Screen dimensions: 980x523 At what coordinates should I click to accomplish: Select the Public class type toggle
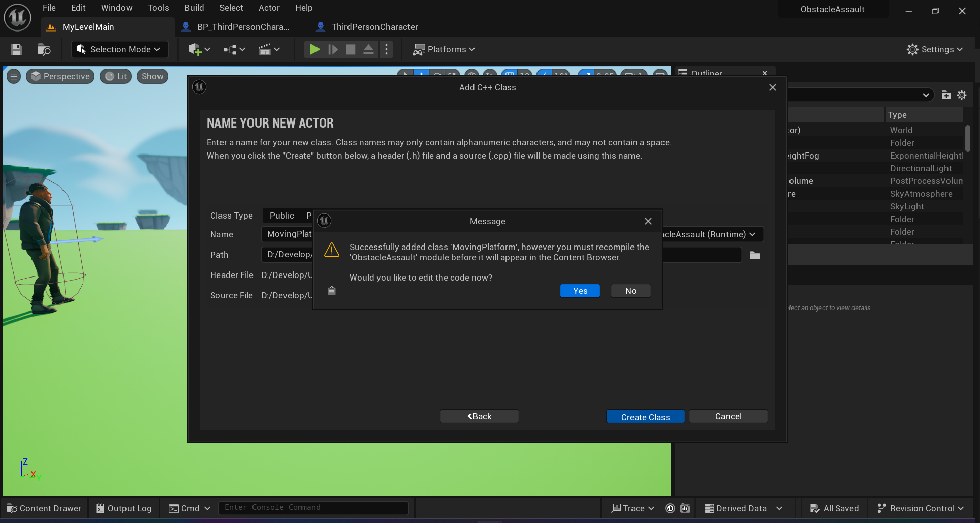click(x=282, y=216)
